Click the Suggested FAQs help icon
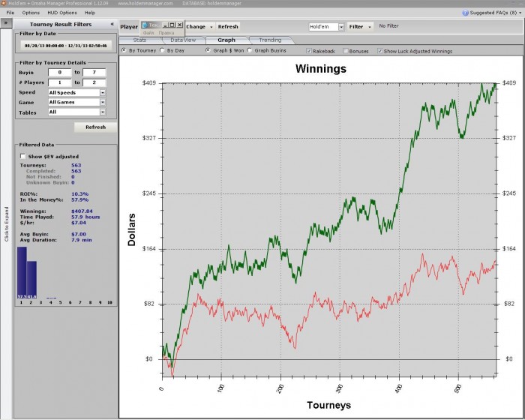Screen dimensions: 525x420 [x=465, y=13]
